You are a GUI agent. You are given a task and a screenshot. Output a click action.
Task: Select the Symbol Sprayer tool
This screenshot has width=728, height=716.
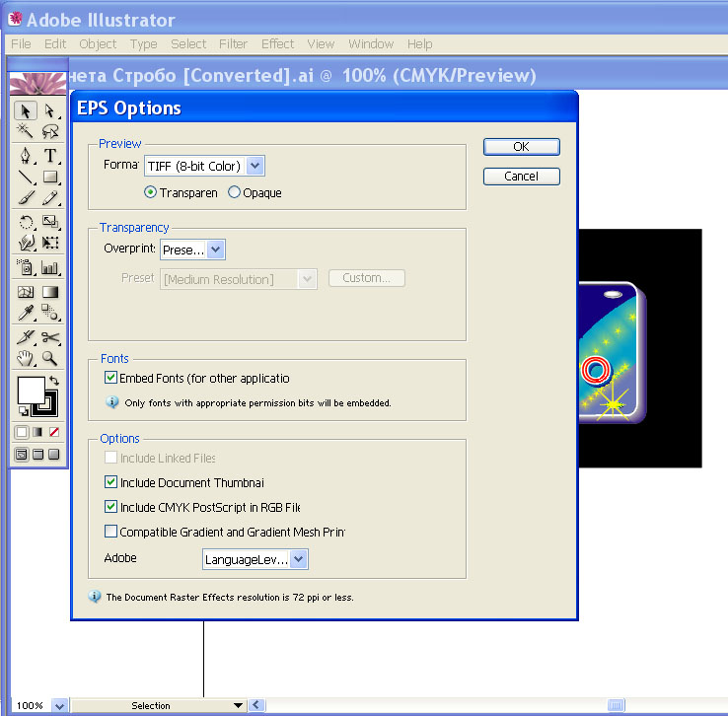25,267
